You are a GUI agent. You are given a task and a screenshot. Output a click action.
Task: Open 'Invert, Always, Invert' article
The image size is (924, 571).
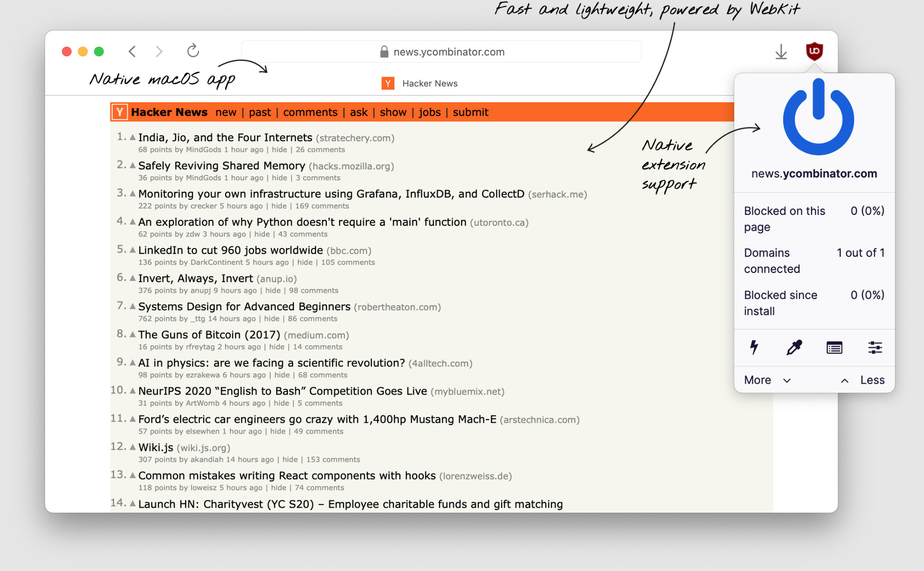(195, 278)
